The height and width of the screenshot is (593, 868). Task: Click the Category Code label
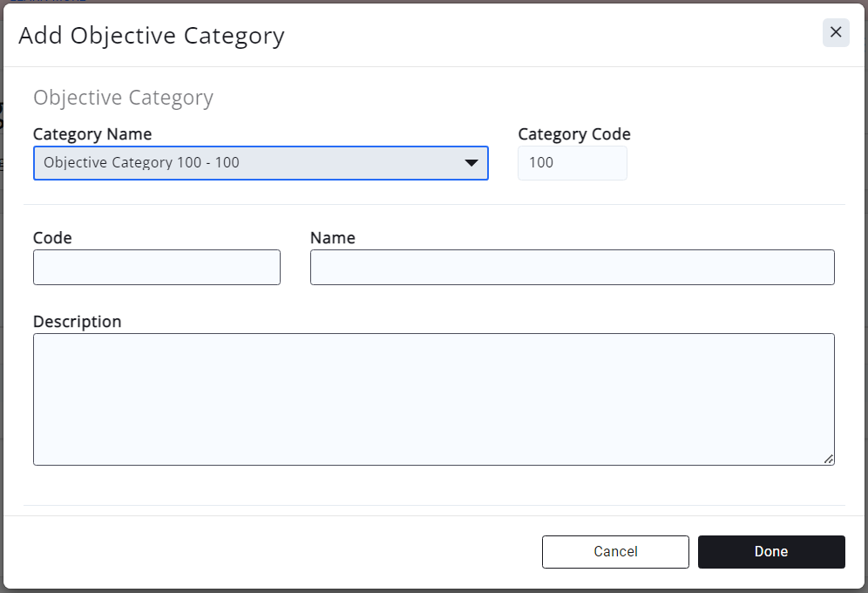(573, 134)
